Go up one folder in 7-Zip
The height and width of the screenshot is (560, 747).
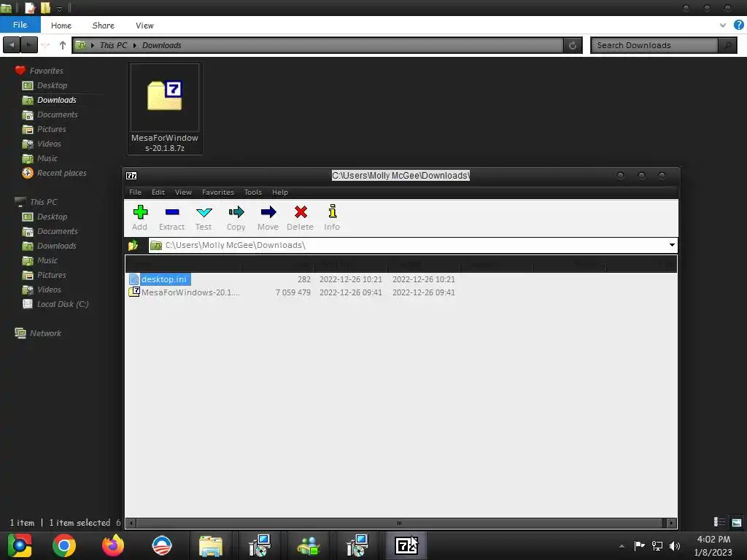point(133,245)
